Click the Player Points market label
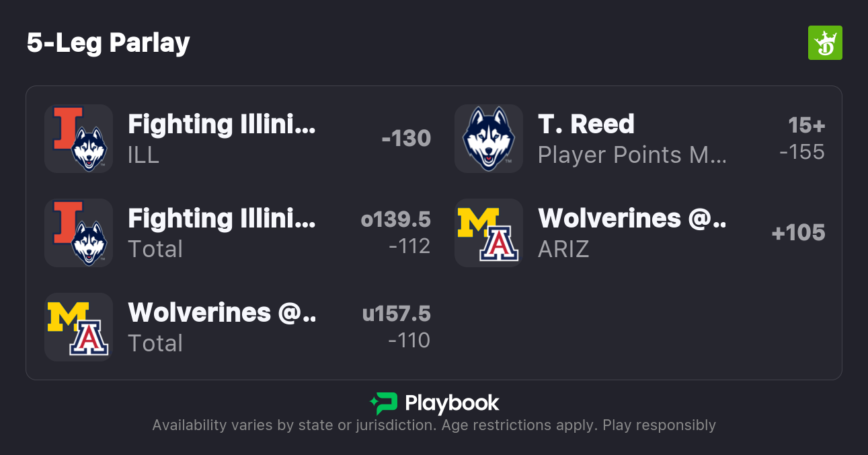Viewport: 868px width, 455px height. (631, 155)
